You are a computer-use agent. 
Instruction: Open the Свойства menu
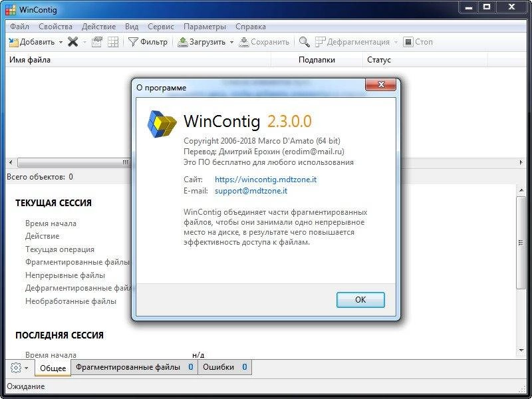(x=55, y=27)
